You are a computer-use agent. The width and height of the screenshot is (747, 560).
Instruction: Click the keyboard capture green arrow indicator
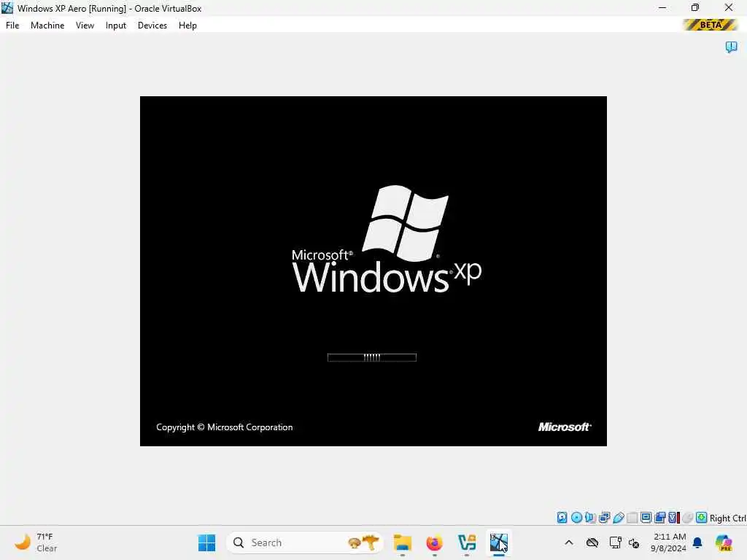coord(701,518)
